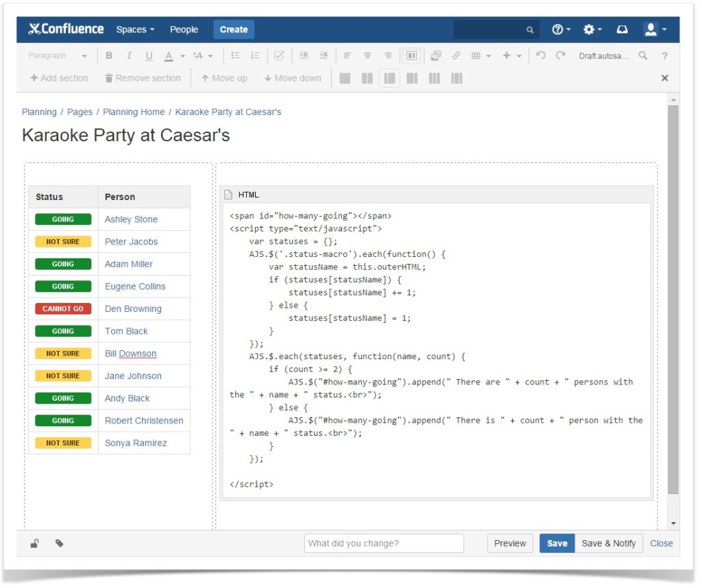Viewport: 702px width, 588px height.
Task: Undo the last change
Action: click(541, 56)
